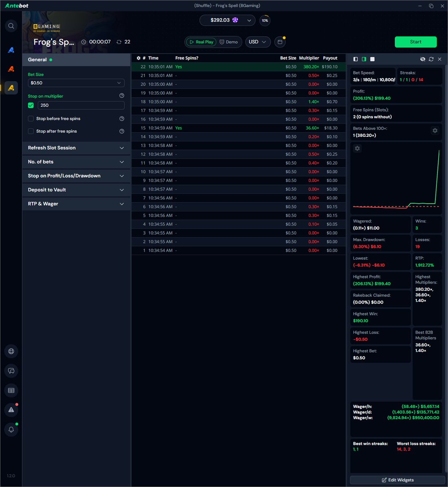Click the session timer clock icon
Image resolution: width=448 pixels, height=487 pixels.
tap(84, 42)
